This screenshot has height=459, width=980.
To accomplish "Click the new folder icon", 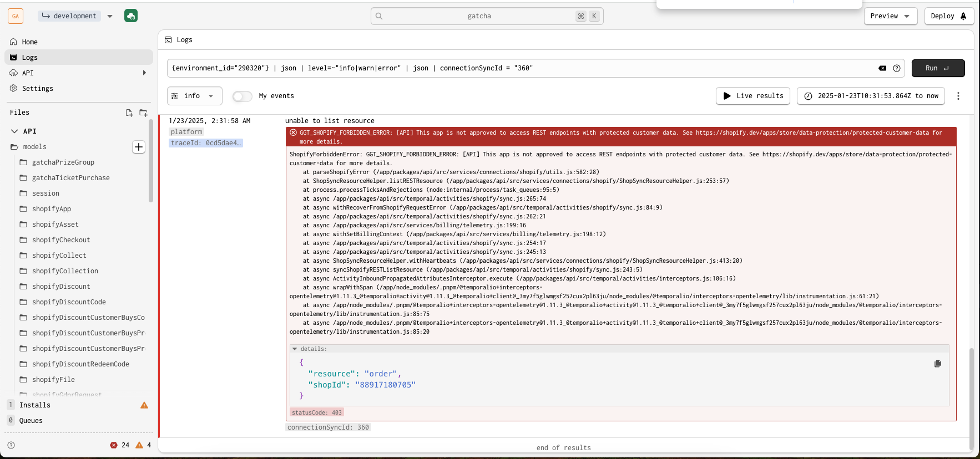I will [x=143, y=113].
